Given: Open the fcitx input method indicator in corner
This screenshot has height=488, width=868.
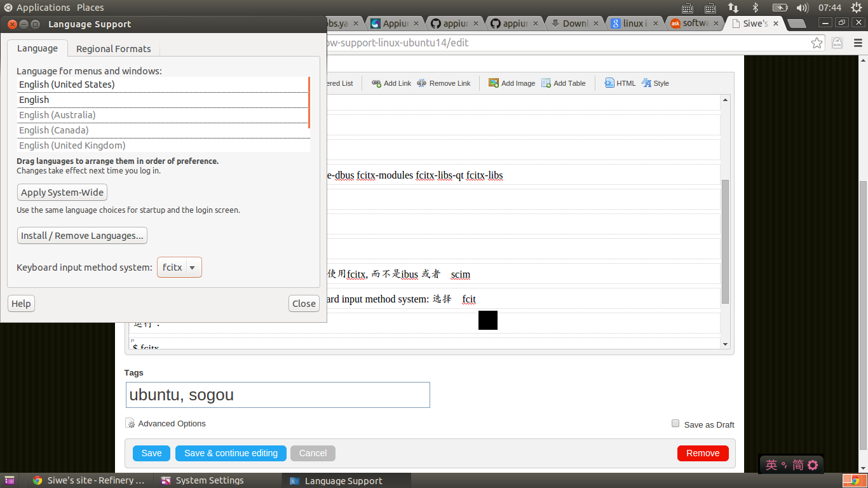Looking at the screenshot, I should click(x=790, y=464).
